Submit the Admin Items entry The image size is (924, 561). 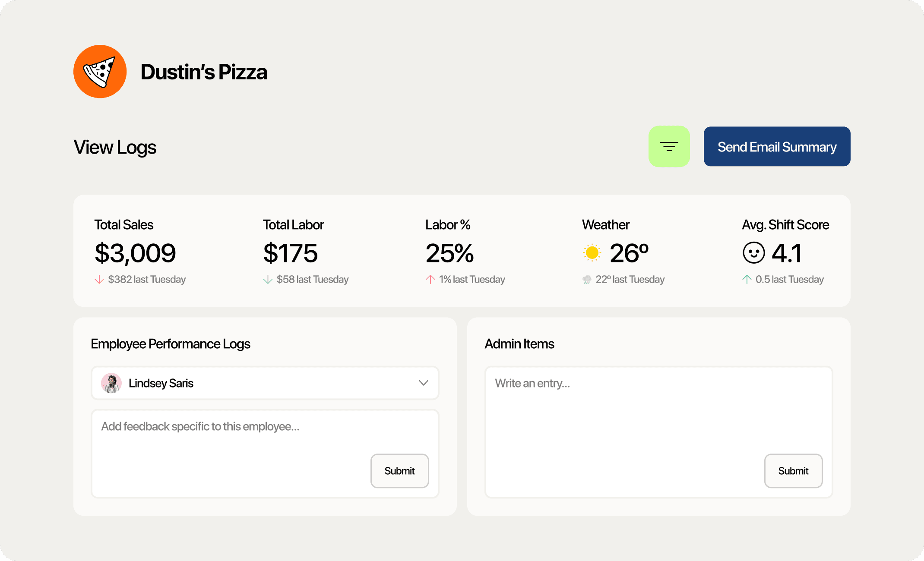pyautogui.click(x=793, y=471)
